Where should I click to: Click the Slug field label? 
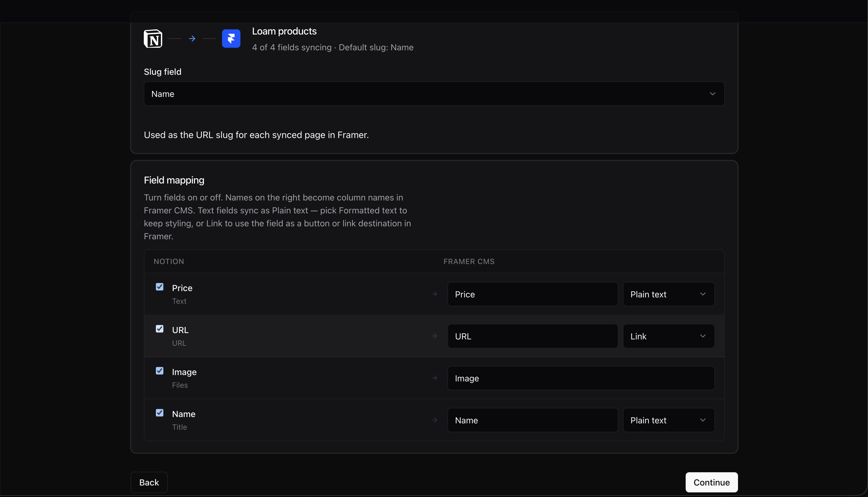[x=162, y=72]
